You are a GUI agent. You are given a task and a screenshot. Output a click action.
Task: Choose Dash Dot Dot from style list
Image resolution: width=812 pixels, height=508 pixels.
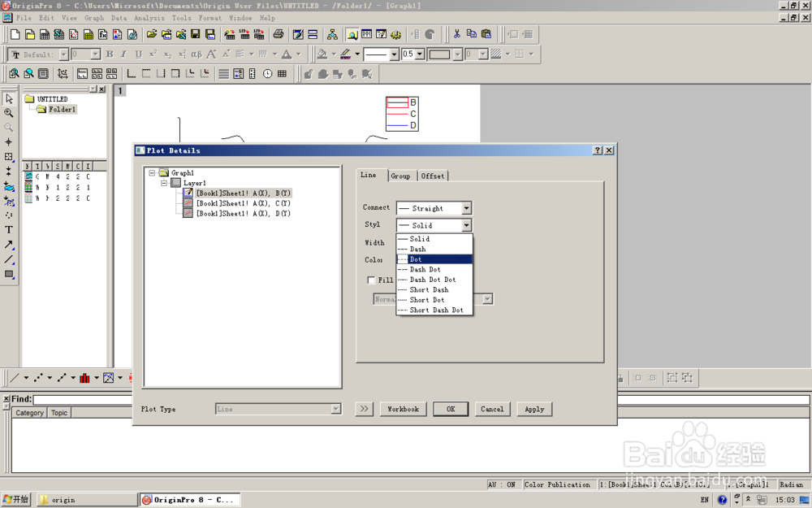click(x=434, y=280)
